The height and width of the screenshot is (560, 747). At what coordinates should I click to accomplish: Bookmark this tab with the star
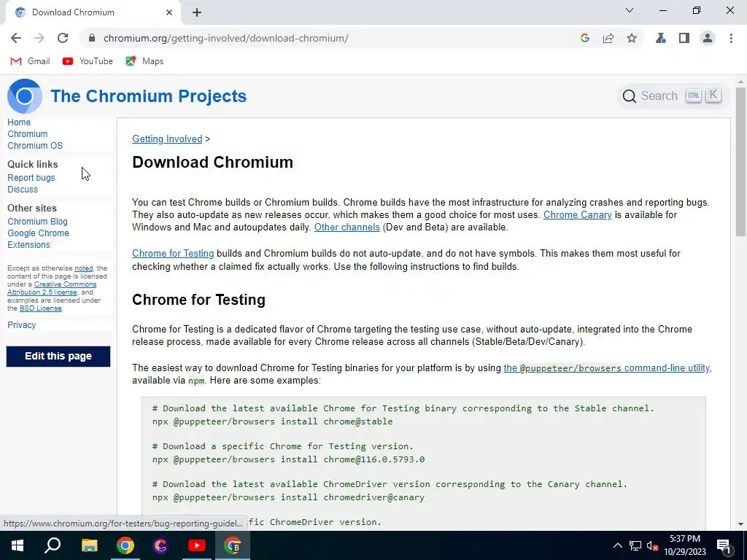(x=632, y=38)
